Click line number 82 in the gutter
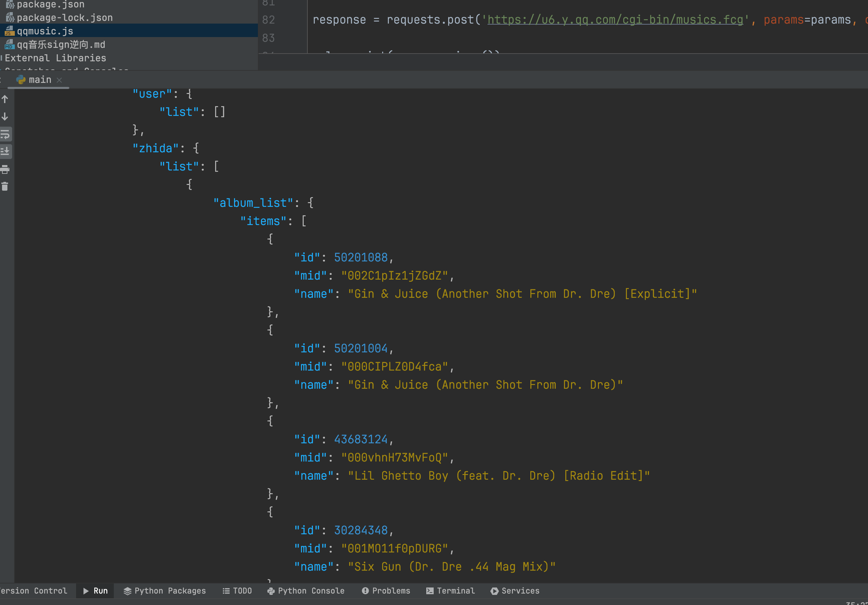This screenshot has height=605, width=868. click(x=268, y=20)
